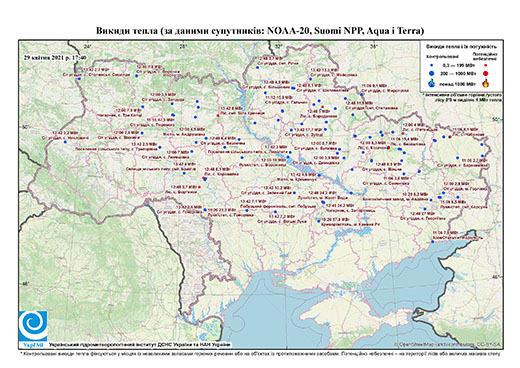Click the small blue dot legend symbol
This screenshot has height=368, width=520.
point(432,65)
